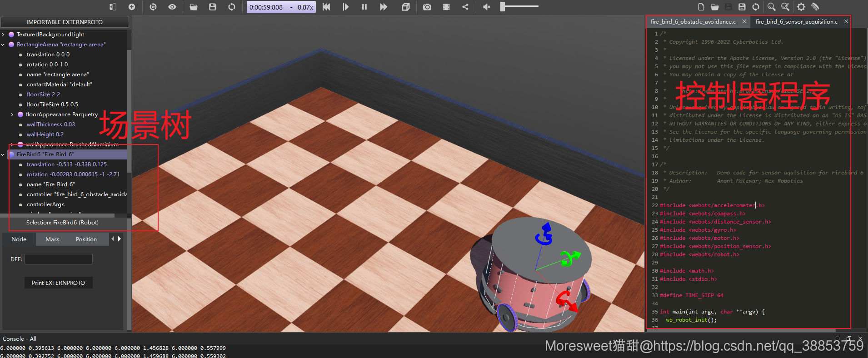Expand the wallAppearance BrushedAluminium node
Viewport: 868px width, 358px height.
12,144
